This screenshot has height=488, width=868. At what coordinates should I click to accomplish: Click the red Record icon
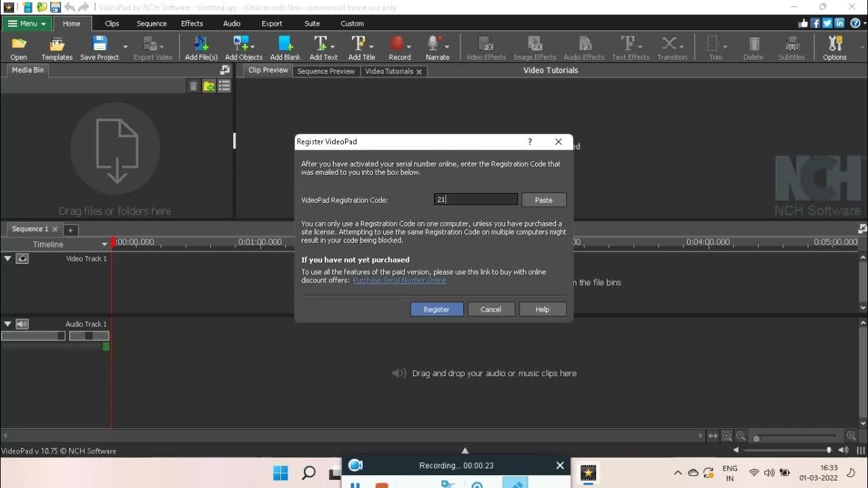(x=397, y=44)
